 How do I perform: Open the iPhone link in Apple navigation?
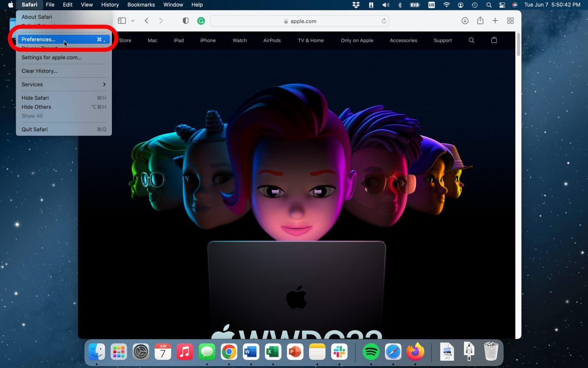[x=208, y=40]
